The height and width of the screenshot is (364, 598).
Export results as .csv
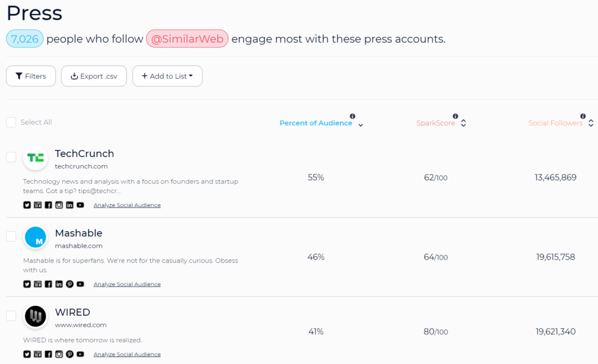click(x=94, y=76)
